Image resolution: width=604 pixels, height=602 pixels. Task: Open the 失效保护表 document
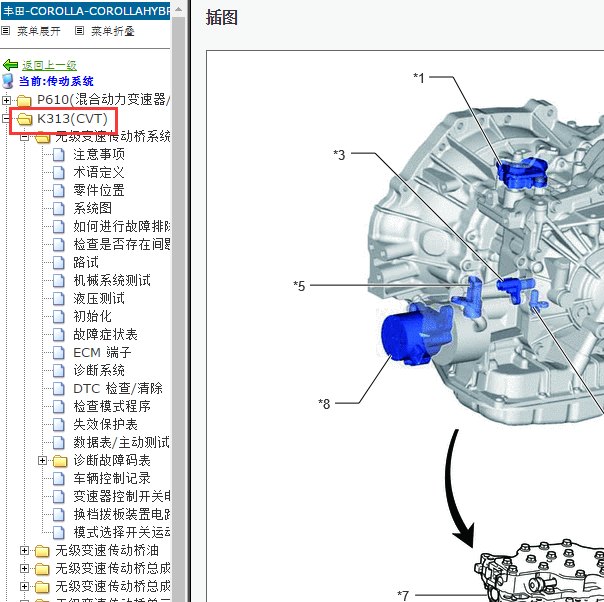pos(105,424)
